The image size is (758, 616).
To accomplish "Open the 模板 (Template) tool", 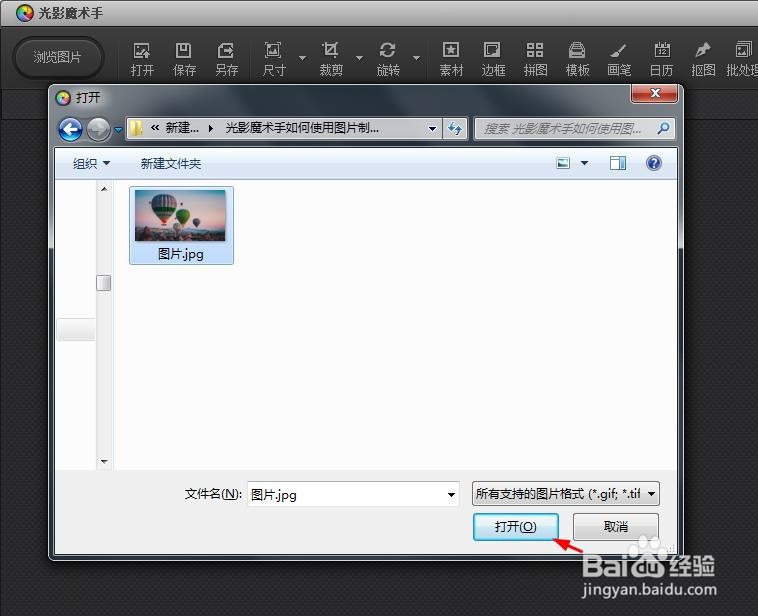I will pyautogui.click(x=577, y=59).
